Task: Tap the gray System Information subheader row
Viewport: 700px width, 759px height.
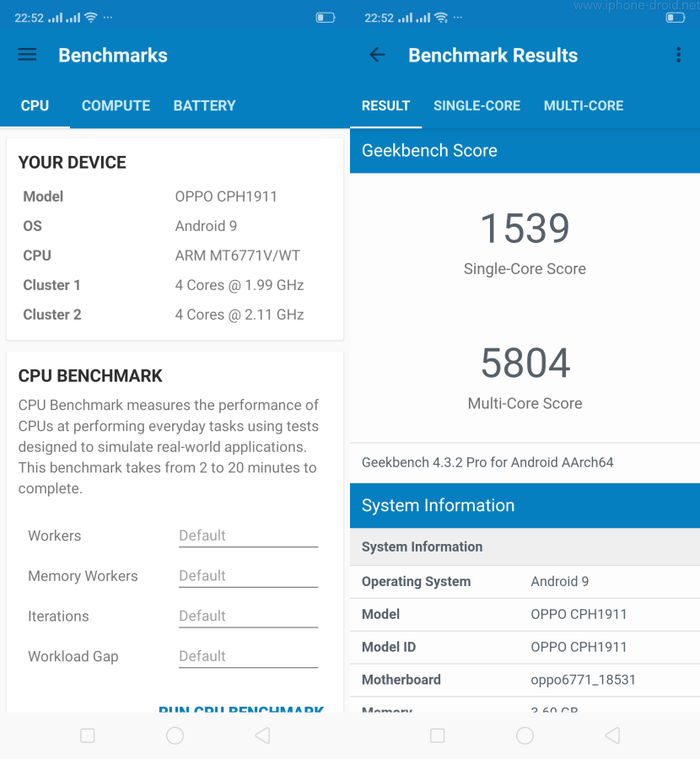Action: coord(525,546)
